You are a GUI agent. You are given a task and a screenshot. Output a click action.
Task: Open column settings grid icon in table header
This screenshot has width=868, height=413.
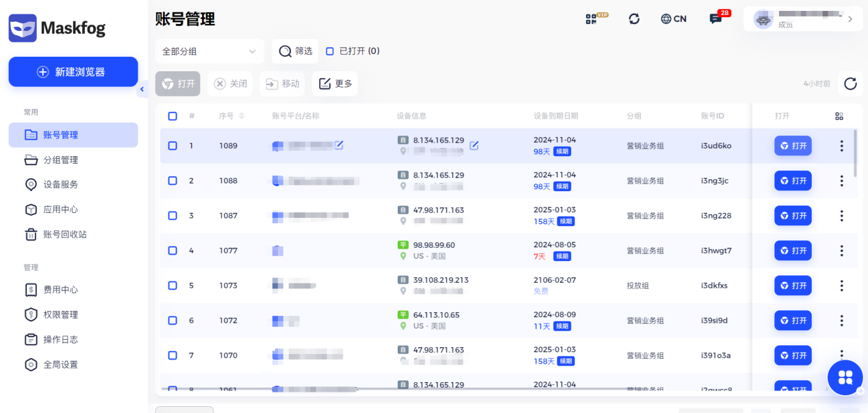[x=839, y=116]
